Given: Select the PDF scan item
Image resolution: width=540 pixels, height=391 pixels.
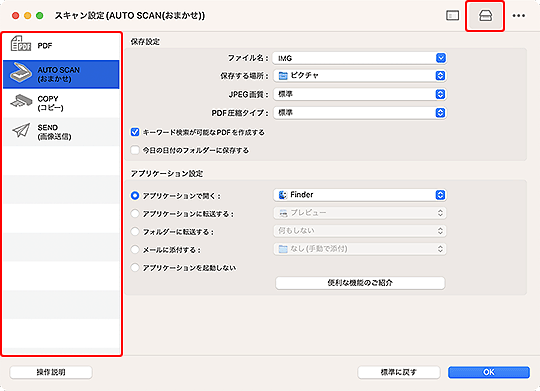Looking at the screenshot, I should tap(61, 46).
